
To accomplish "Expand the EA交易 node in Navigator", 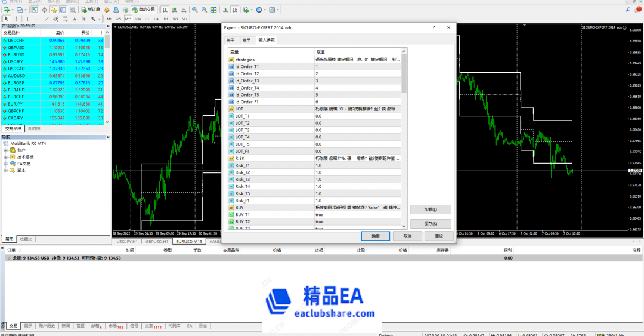I will (6, 164).
